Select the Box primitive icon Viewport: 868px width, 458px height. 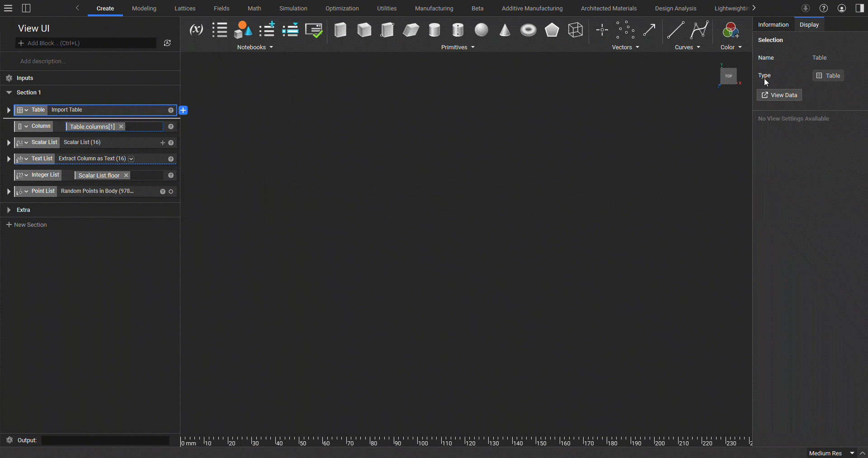(340, 30)
